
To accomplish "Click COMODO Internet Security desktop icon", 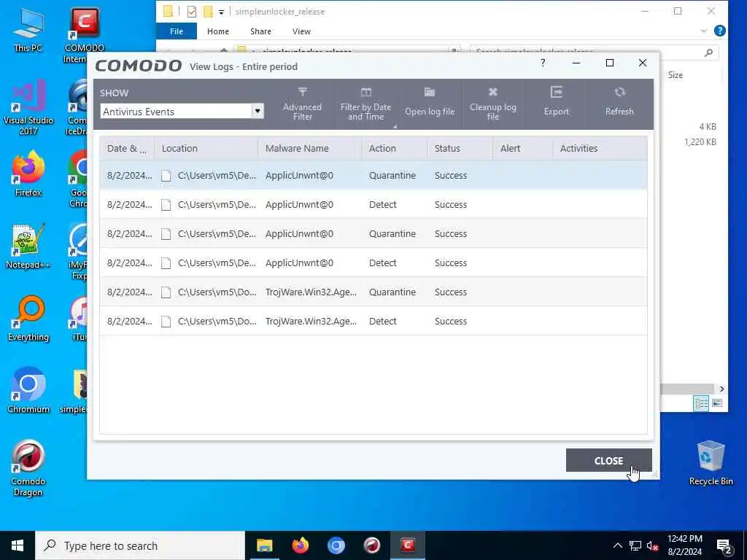I will click(84, 36).
